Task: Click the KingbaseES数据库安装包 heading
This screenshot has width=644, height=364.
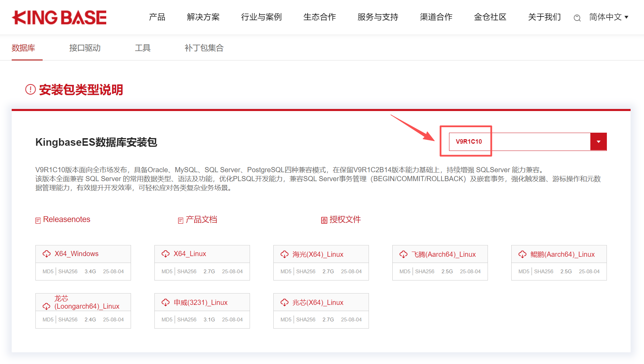Action: coord(96,142)
